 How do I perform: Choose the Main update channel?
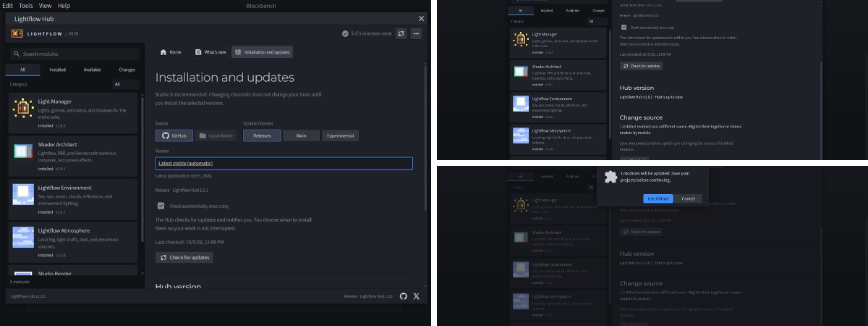(301, 135)
